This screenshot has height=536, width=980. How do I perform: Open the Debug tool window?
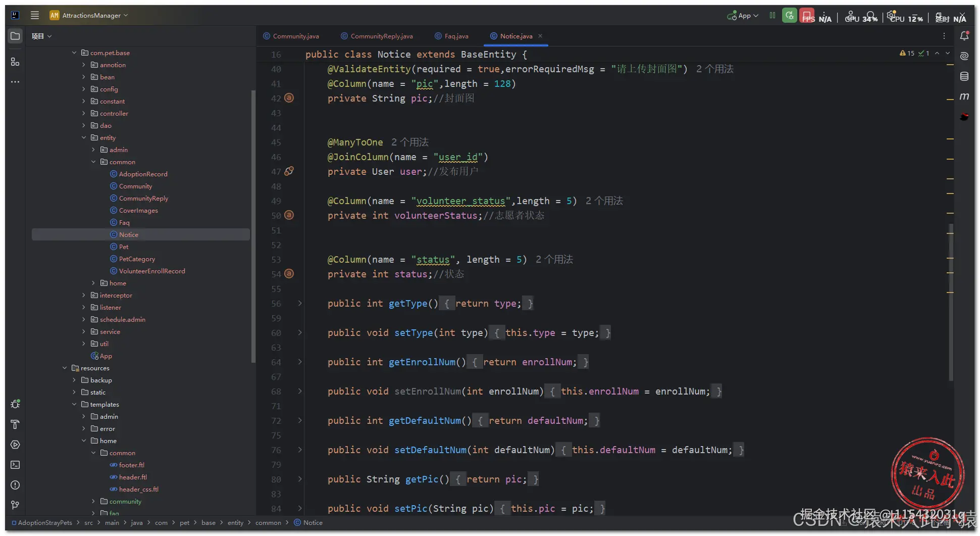tap(15, 404)
